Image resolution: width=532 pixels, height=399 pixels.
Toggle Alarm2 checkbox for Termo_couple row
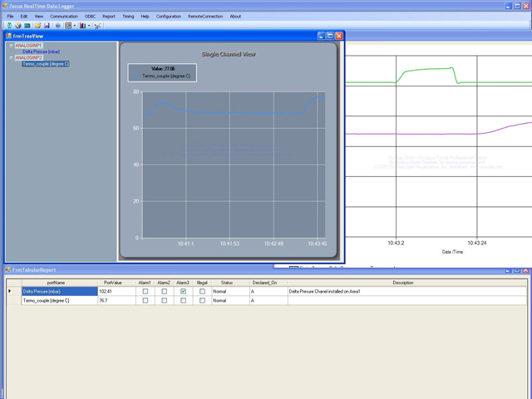point(165,300)
